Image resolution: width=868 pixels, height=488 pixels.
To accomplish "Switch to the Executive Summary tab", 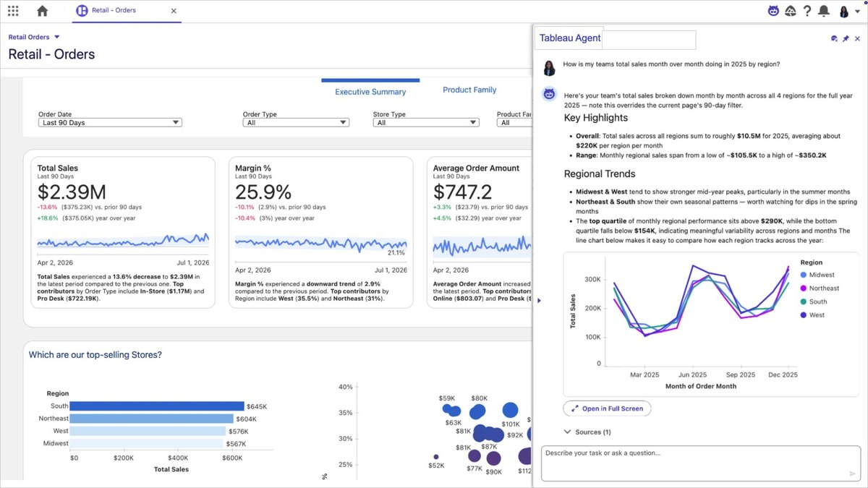I will 370,92.
